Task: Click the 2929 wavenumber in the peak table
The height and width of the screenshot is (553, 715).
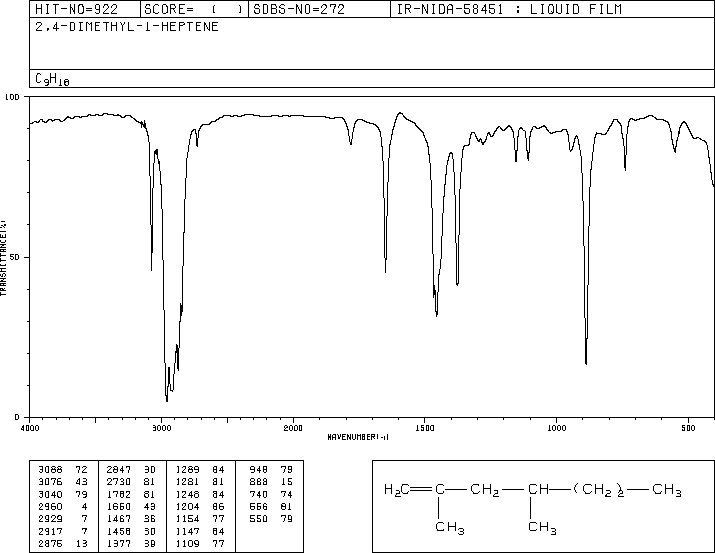Action: coord(50,519)
